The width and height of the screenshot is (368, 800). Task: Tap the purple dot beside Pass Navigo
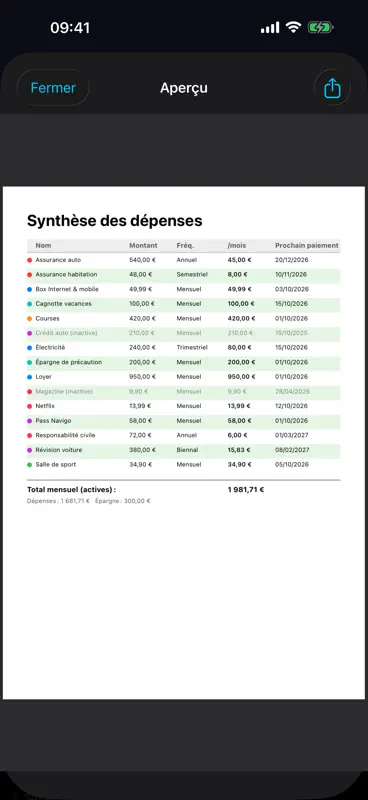coord(30,421)
